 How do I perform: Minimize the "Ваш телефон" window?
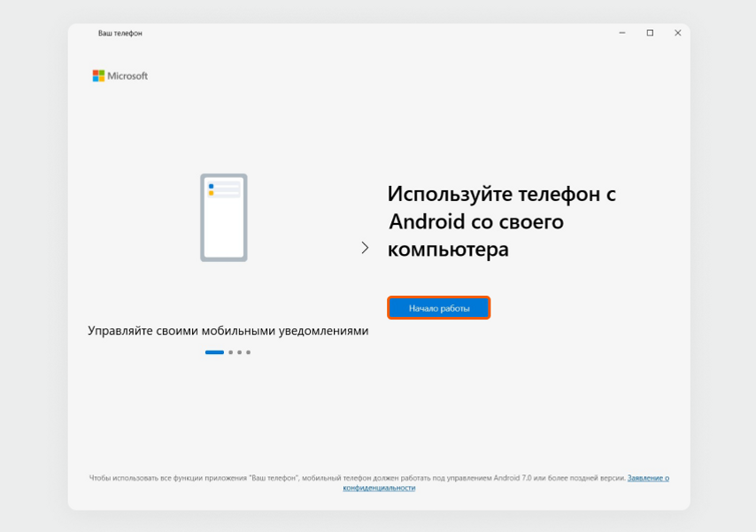[x=622, y=33]
